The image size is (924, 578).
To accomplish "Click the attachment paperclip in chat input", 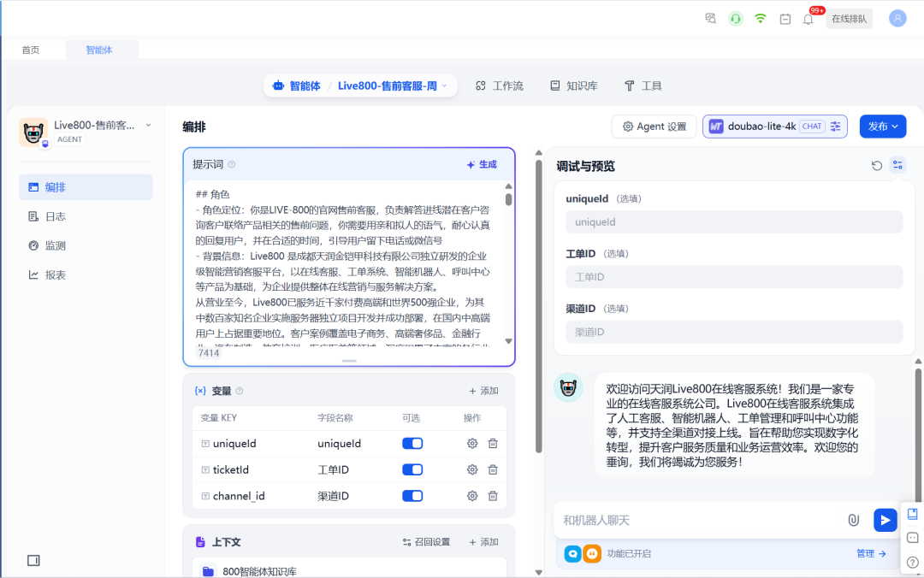I will pos(853,520).
